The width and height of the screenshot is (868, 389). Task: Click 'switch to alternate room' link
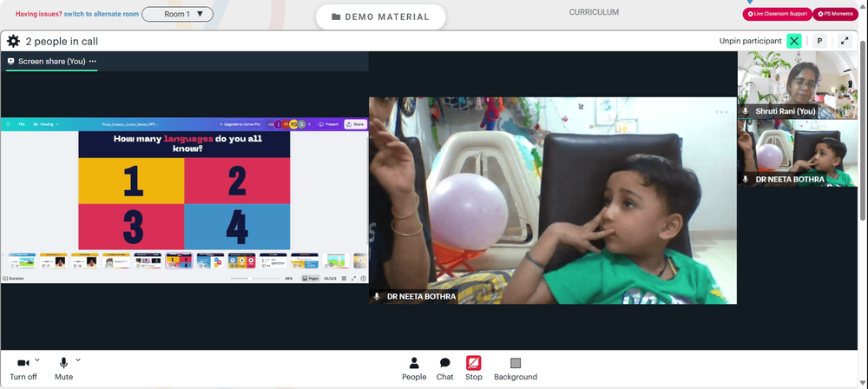[x=102, y=14]
